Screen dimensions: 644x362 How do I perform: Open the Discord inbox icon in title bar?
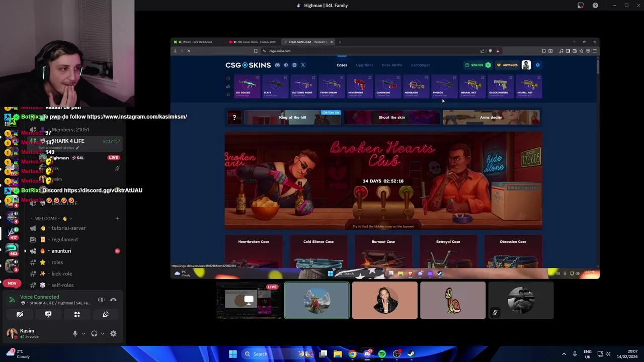point(581,6)
